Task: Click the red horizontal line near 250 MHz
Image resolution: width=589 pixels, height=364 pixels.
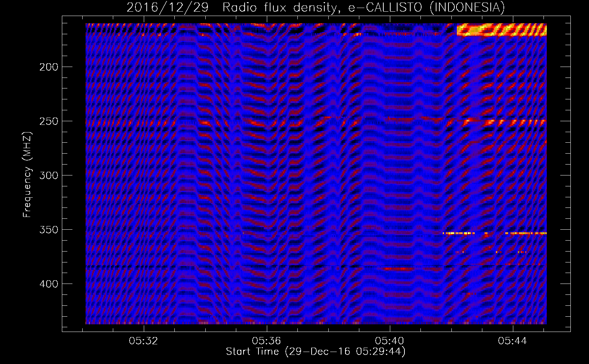Action: pyautogui.click(x=316, y=122)
